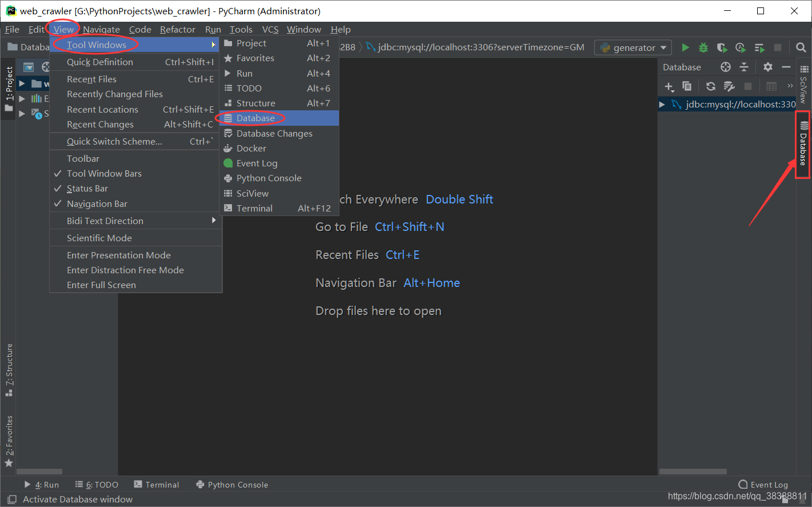Collapse all nodes in Database panel
This screenshot has height=507, width=812.
[744, 67]
